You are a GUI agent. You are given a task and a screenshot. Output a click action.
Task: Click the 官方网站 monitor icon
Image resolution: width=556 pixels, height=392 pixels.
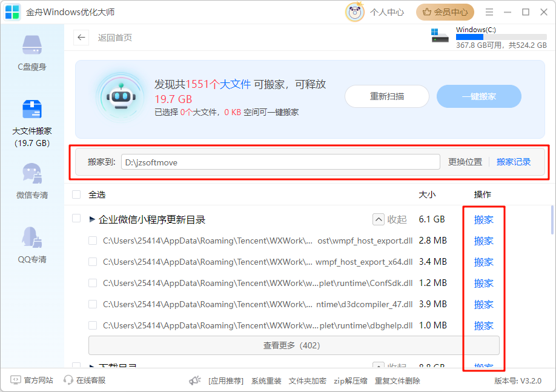pos(16,380)
